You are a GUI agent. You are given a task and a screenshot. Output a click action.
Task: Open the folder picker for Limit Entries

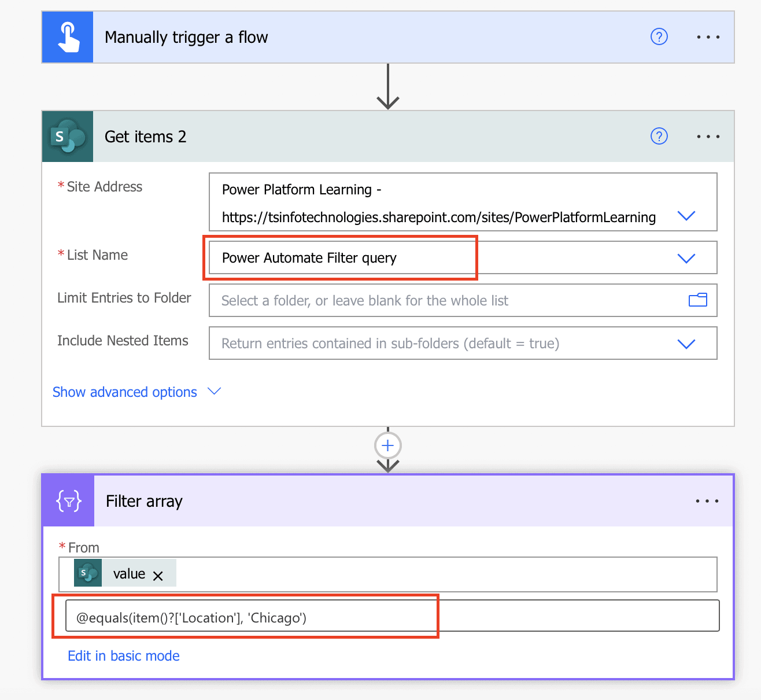click(x=698, y=300)
